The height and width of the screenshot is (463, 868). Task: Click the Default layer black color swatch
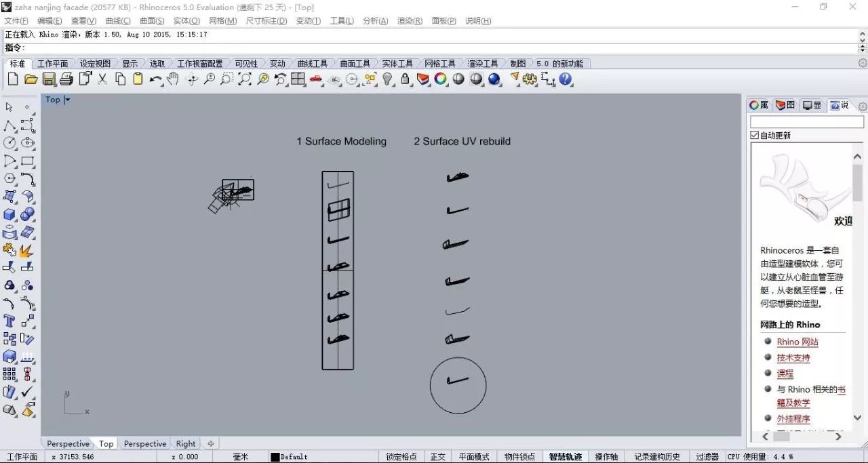[275, 457]
